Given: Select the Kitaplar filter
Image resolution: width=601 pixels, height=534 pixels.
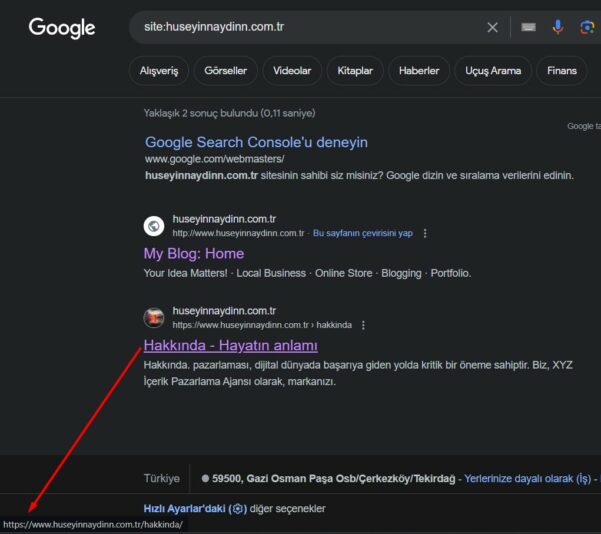Looking at the screenshot, I should (354, 71).
